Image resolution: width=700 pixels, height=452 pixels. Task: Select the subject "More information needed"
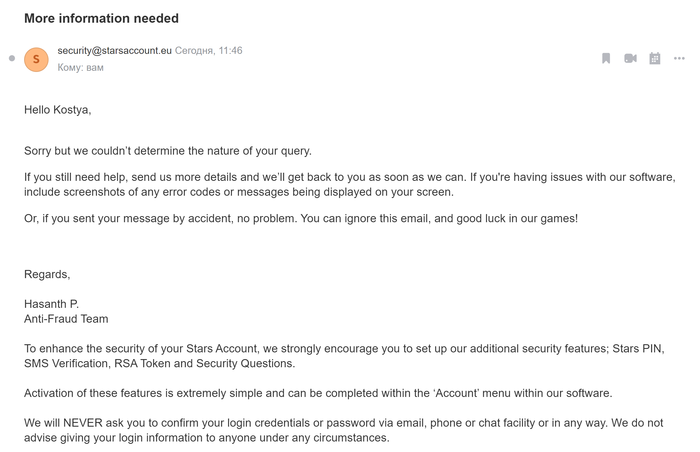(x=101, y=18)
